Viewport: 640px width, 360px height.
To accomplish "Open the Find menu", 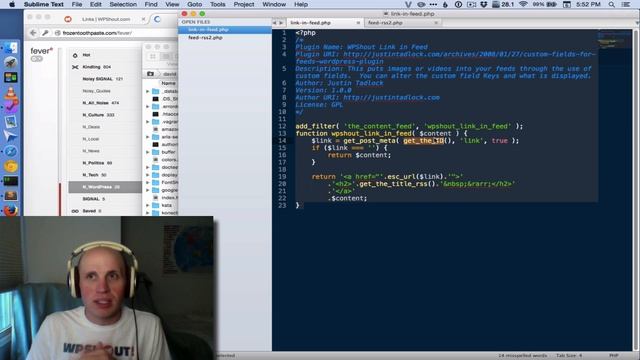I will click(151, 4).
